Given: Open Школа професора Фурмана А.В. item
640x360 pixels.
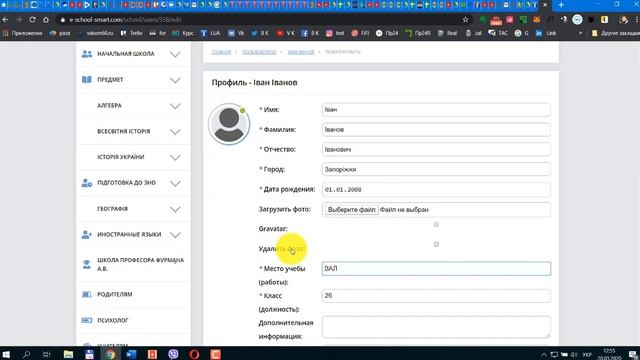Looking at the screenshot, I should tap(140, 264).
